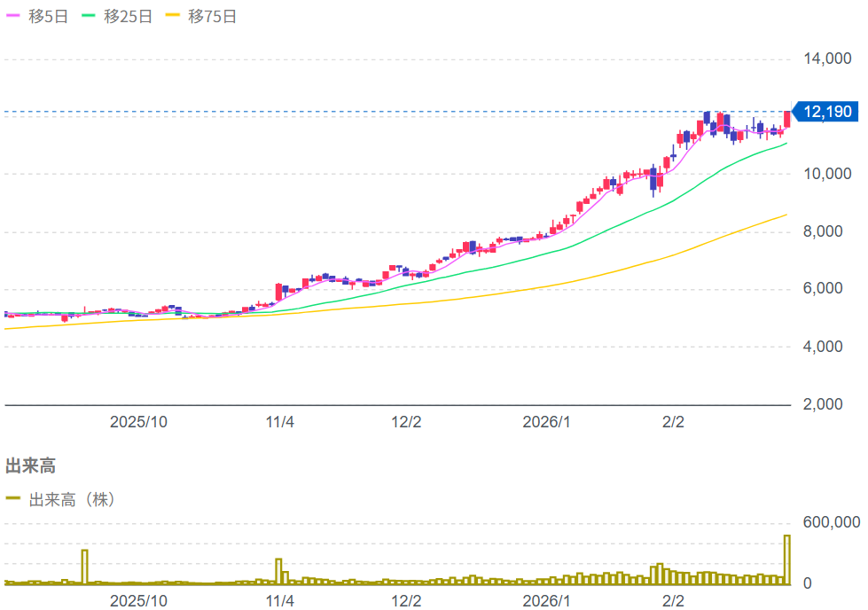
Task: Click the 12/2 date under volume chart
Action: pos(406,600)
